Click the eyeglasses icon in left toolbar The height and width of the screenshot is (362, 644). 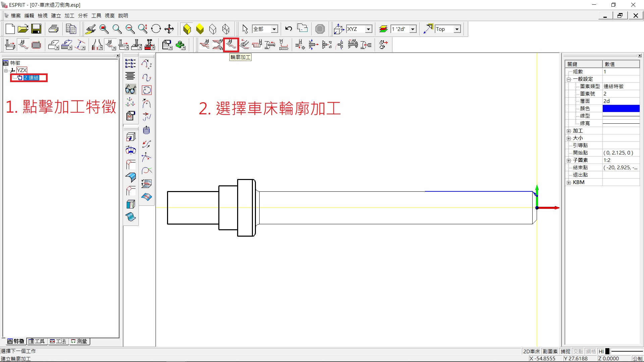[130, 89]
